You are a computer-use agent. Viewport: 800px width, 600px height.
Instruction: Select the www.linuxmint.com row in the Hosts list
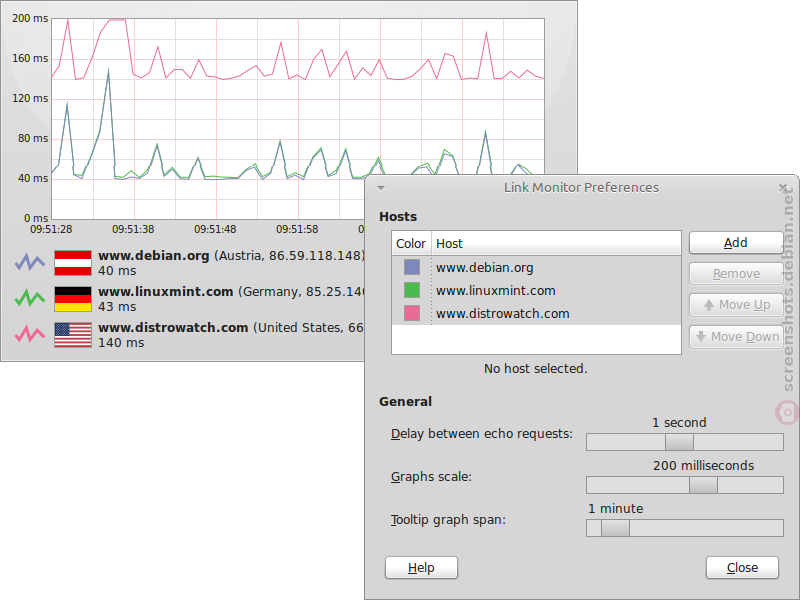[536, 290]
